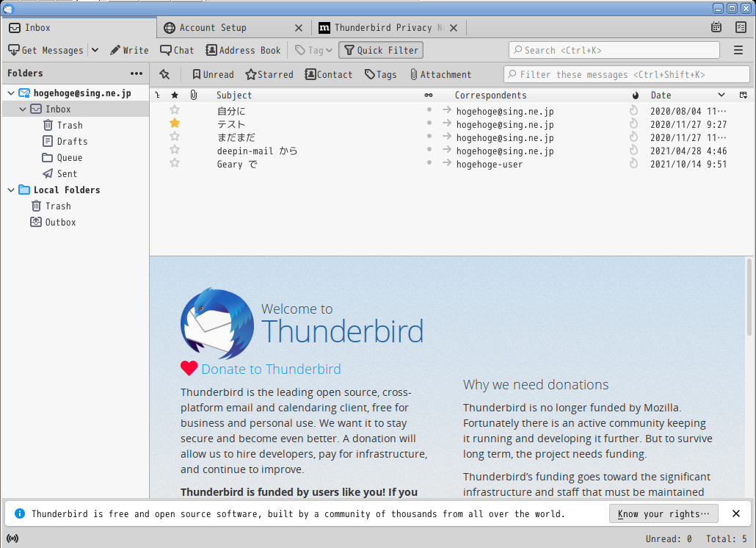Click Get Messages button
Viewport: 756px width, 548px height.
tap(46, 50)
